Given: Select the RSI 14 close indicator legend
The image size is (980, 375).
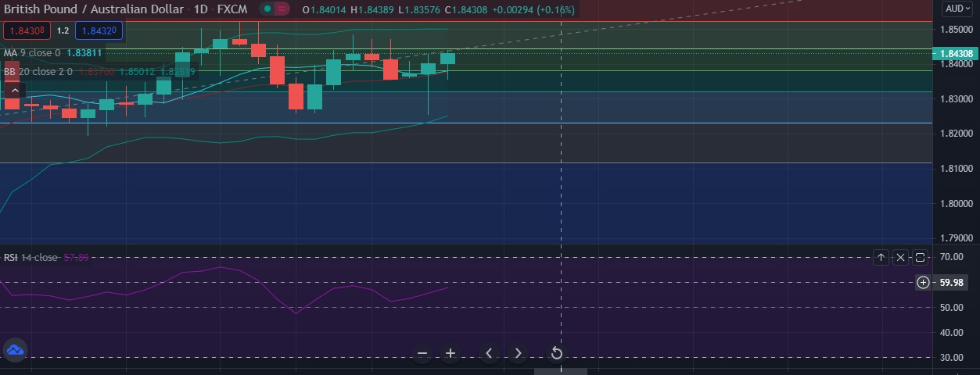Looking at the screenshot, I should 31,258.
